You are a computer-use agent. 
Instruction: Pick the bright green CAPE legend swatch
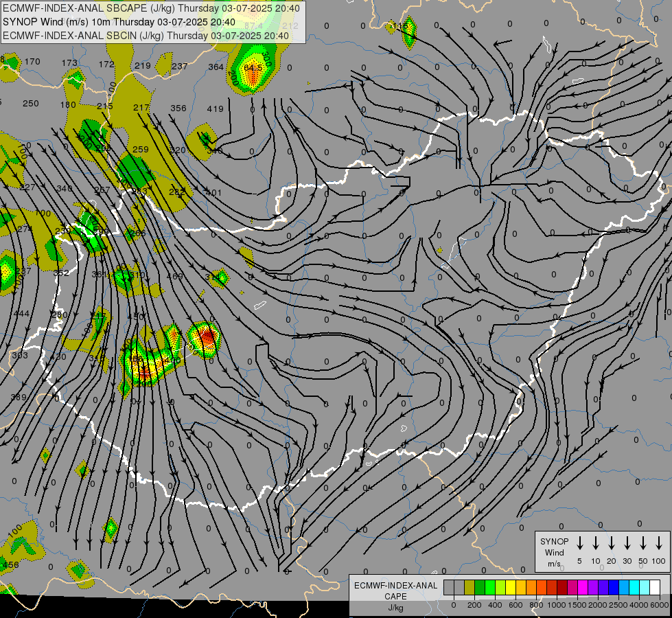click(490, 587)
